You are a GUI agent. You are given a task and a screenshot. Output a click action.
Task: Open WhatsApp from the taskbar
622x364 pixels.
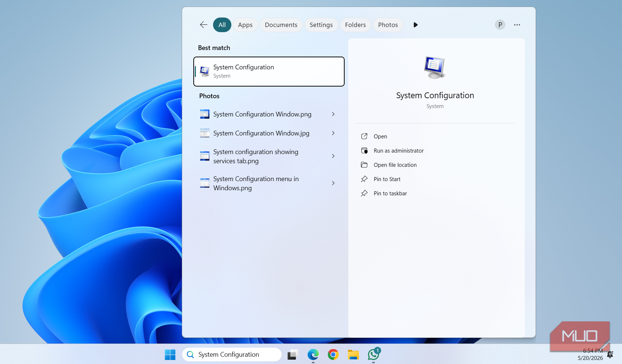pos(373,355)
